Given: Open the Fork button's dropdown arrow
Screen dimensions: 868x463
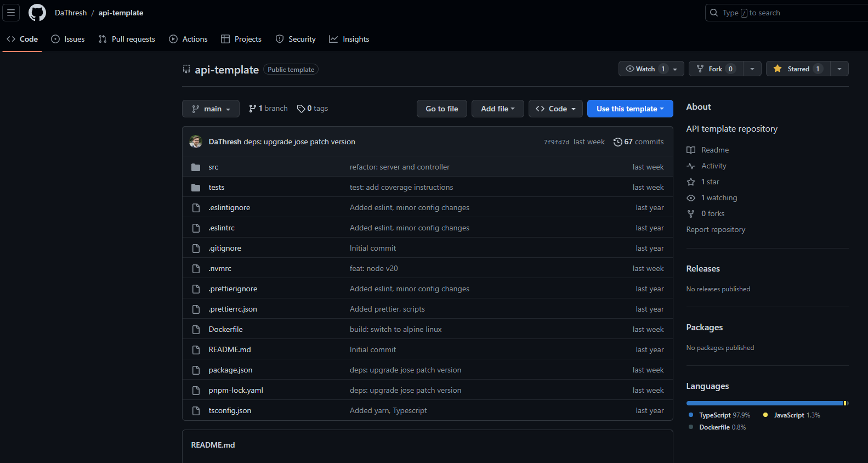Looking at the screenshot, I should pos(752,69).
